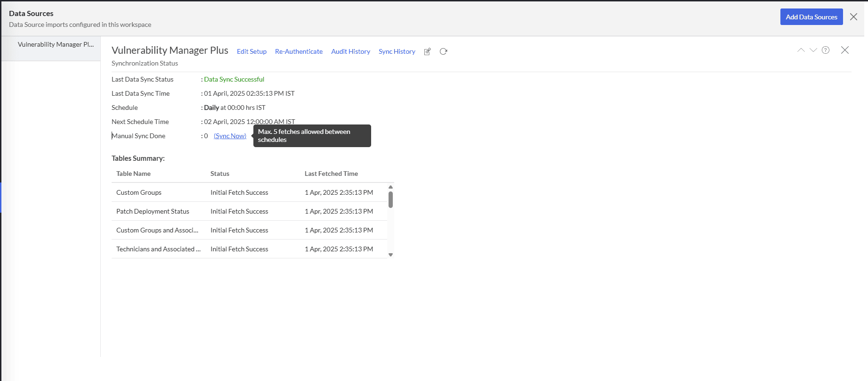The image size is (868, 381).
Task: Click the Sync Now link
Action: pos(230,136)
